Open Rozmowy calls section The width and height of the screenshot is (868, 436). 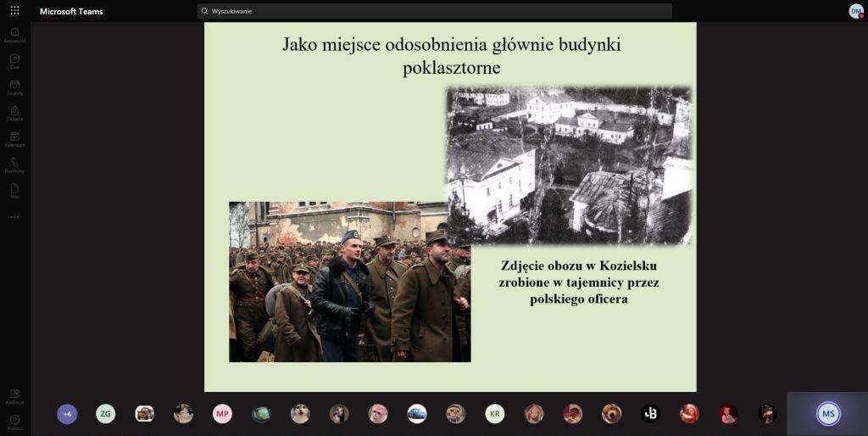[14, 165]
